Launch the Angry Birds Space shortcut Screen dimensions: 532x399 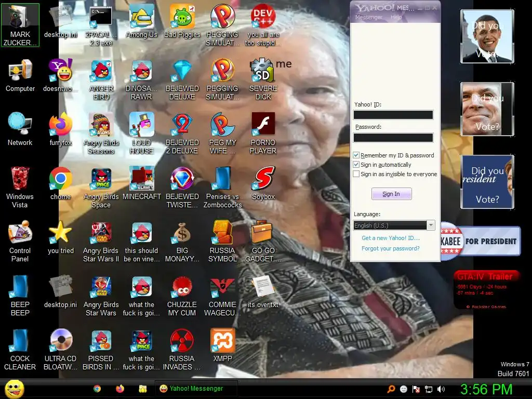click(101, 188)
